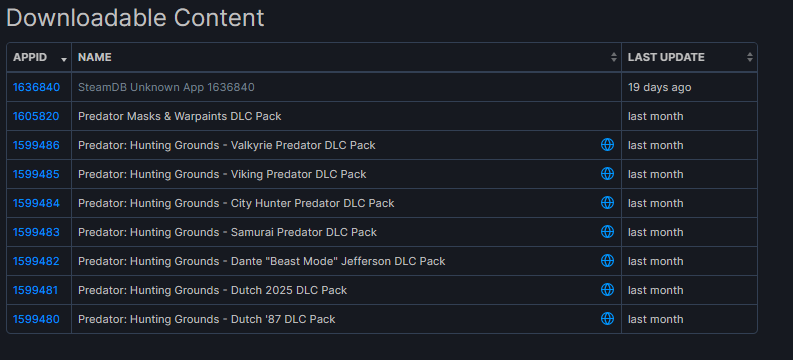The width and height of the screenshot is (793, 360).
Task: Open app ID 1599486 link
Action: (36, 145)
